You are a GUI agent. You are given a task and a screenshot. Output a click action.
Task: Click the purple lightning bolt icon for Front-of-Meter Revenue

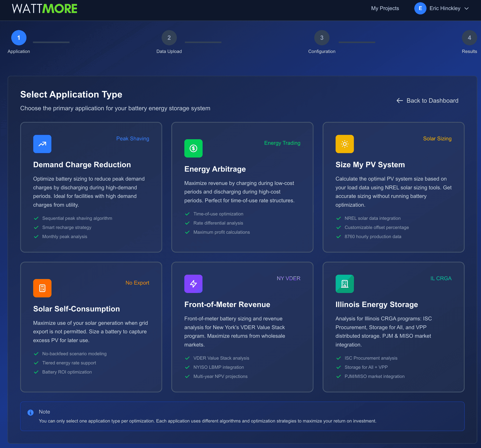tap(193, 283)
